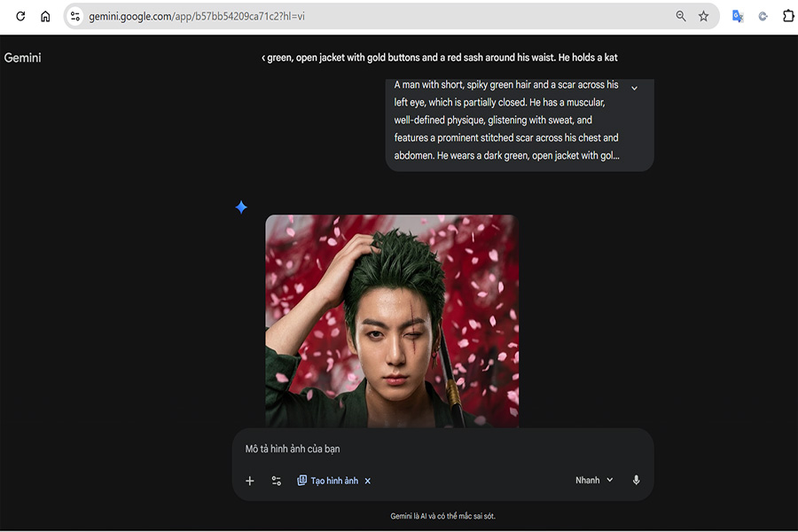
Task: Open the generated green-haired man image
Action: pyautogui.click(x=392, y=321)
